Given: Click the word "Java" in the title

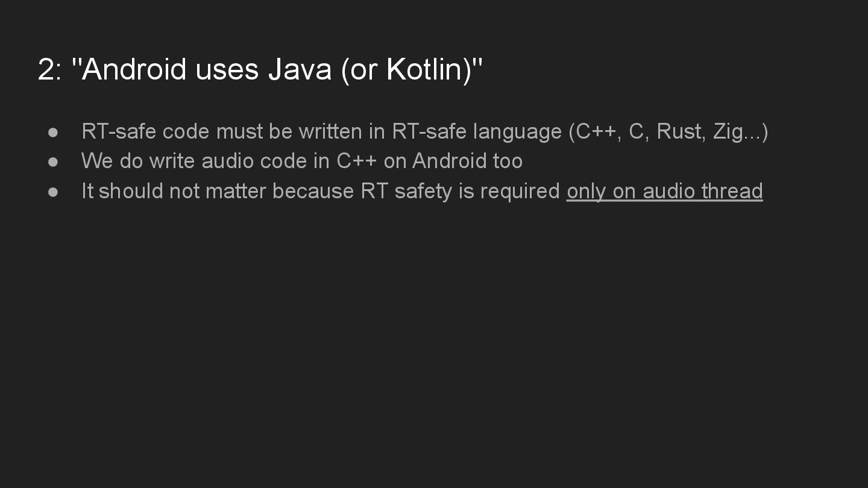Looking at the screenshot, I should click(300, 69).
